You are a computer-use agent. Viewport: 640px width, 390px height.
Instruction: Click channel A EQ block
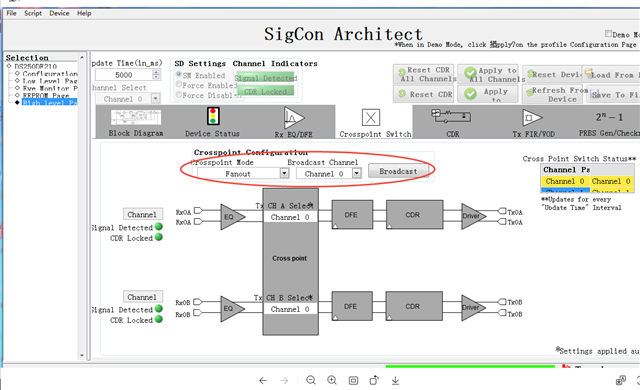coord(232,217)
